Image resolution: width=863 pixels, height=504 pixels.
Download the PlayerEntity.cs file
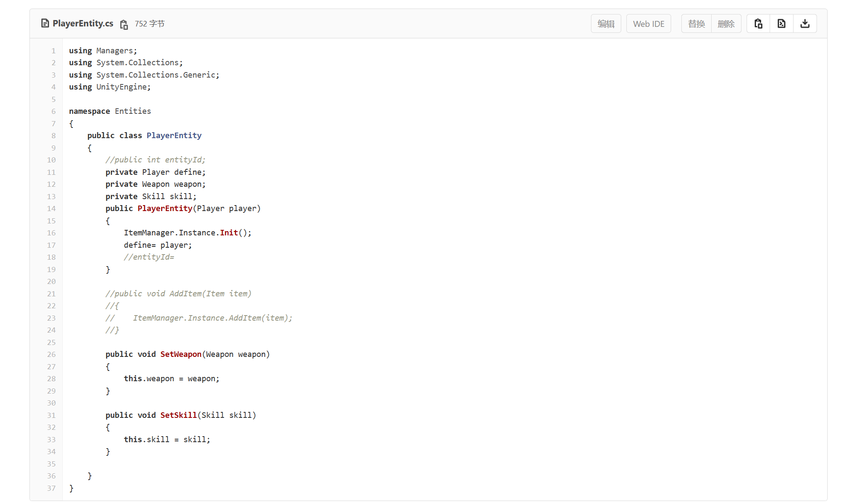tap(805, 23)
